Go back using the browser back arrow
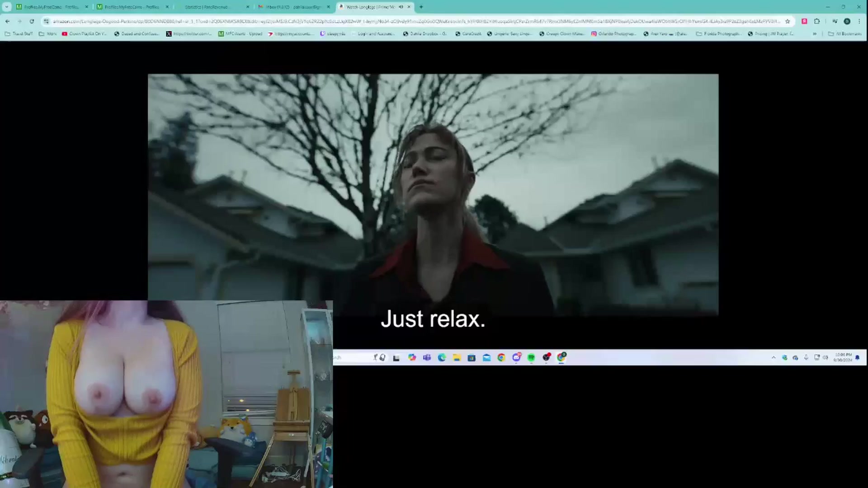 pos(7,21)
